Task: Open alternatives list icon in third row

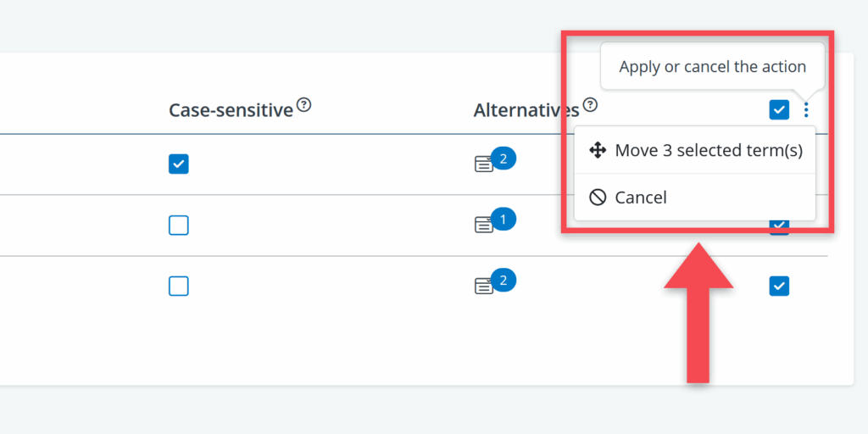Action: [484, 287]
